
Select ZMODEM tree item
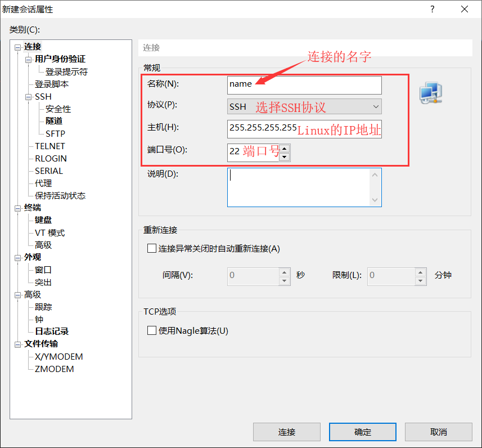[54, 369]
